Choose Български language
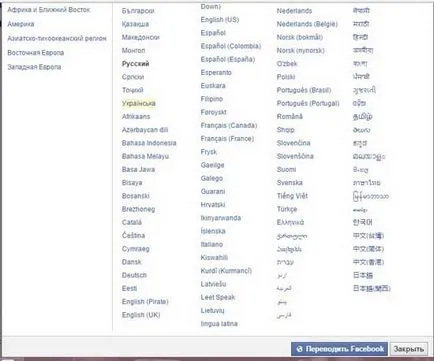This screenshot has width=434, height=361. (x=138, y=11)
